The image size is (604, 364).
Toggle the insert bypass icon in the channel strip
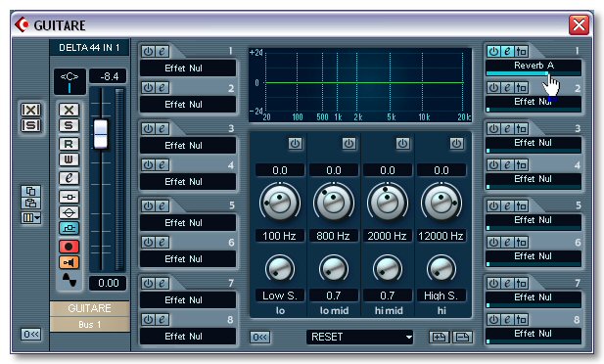(x=69, y=197)
